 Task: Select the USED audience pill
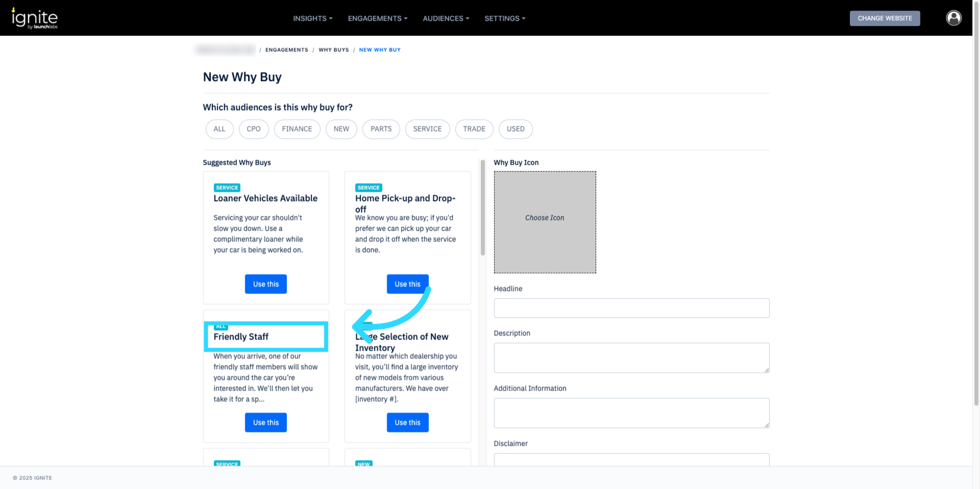515,129
